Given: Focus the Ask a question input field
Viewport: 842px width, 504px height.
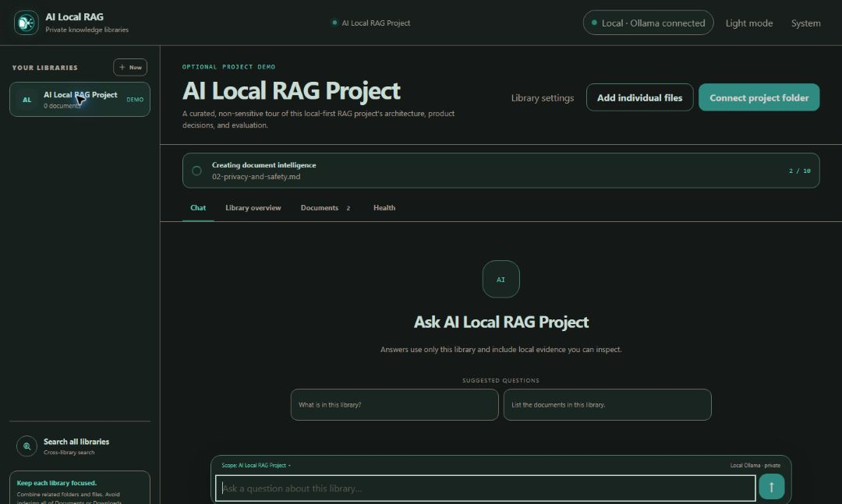Looking at the screenshot, I should point(486,488).
